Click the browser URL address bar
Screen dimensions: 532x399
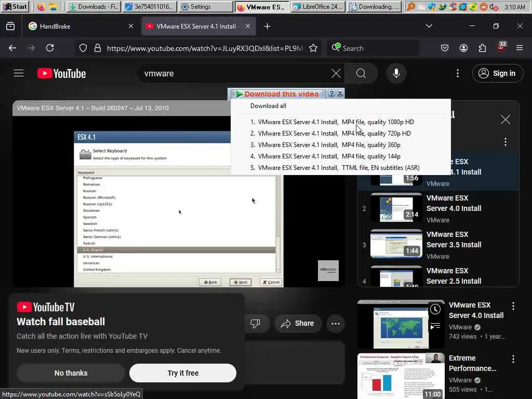click(x=205, y=48)
